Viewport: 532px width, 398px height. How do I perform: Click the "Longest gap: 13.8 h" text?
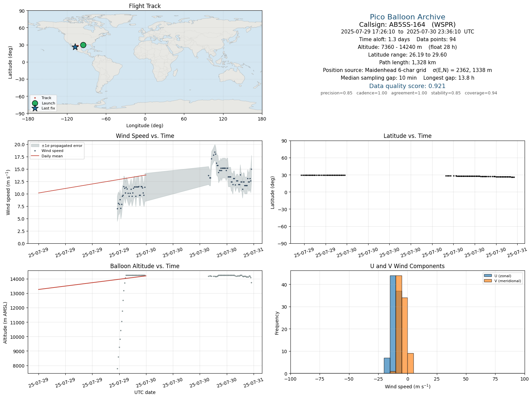[x=449, y=78]
